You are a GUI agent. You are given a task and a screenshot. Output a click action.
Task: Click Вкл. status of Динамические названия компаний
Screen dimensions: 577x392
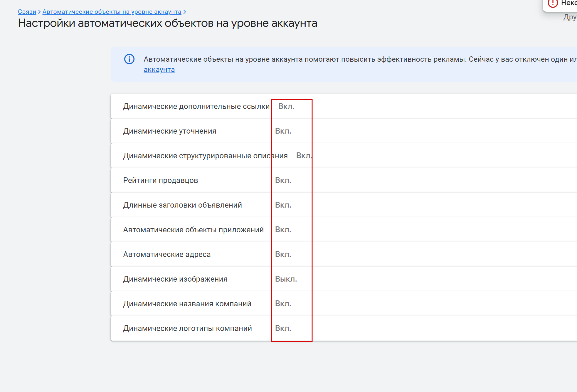point(283,304)
